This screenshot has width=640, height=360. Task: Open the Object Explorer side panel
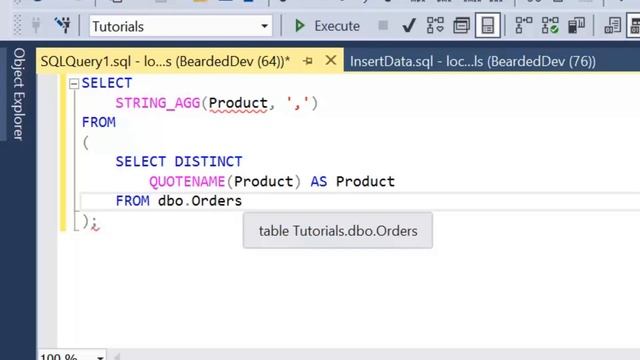19,94
